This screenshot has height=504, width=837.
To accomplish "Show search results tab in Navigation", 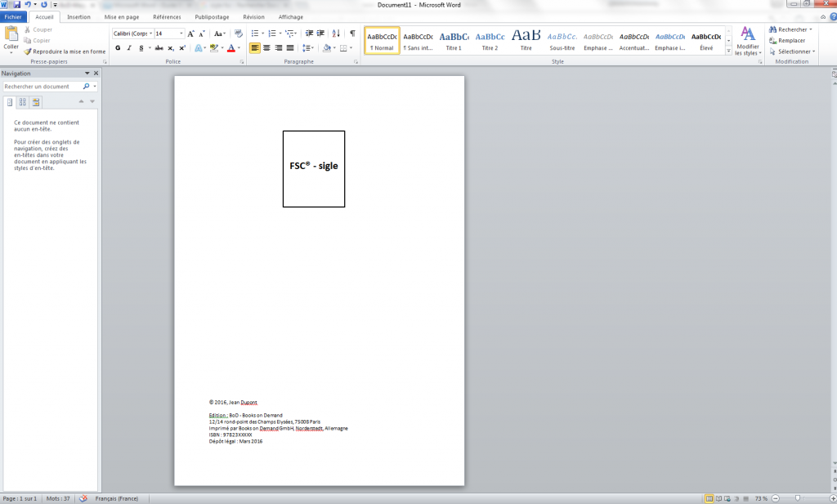I will click(36, 102).
